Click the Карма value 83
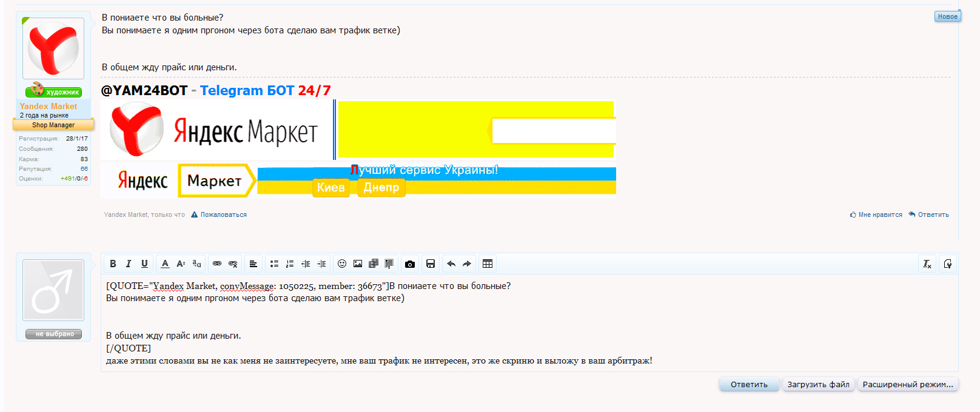 pos(84,159)
